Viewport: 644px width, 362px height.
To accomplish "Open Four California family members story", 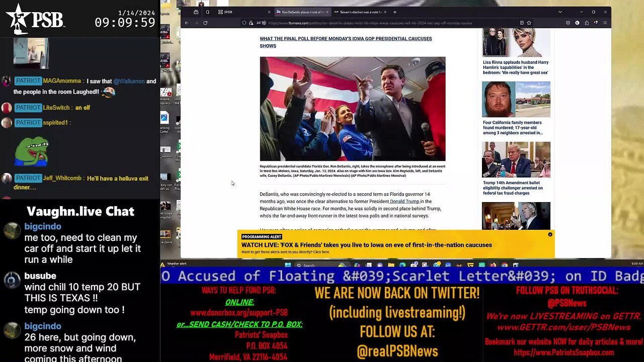I will pyautogui.click(x=513, y=128).
